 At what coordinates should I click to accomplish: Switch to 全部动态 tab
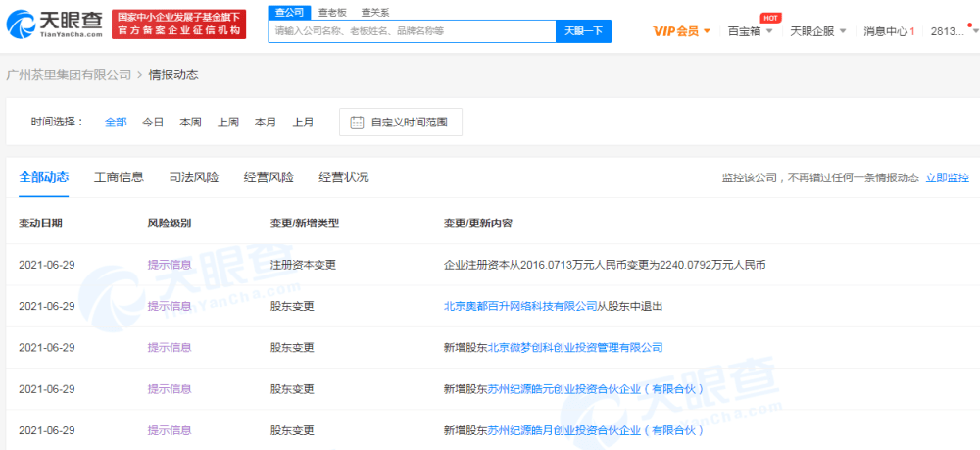pyautogui.click(x=44, y=176)
